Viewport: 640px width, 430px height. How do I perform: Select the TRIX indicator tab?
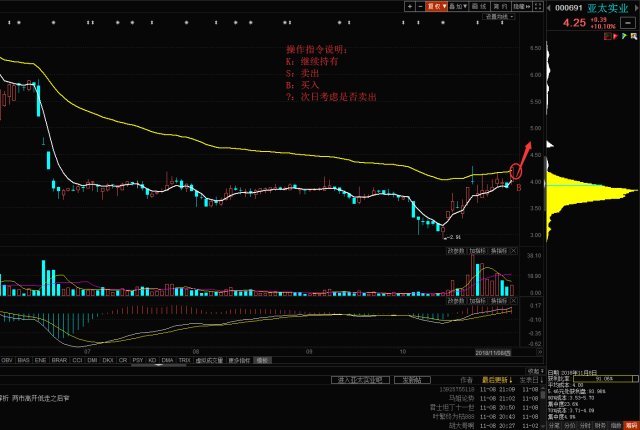(184, 359)
